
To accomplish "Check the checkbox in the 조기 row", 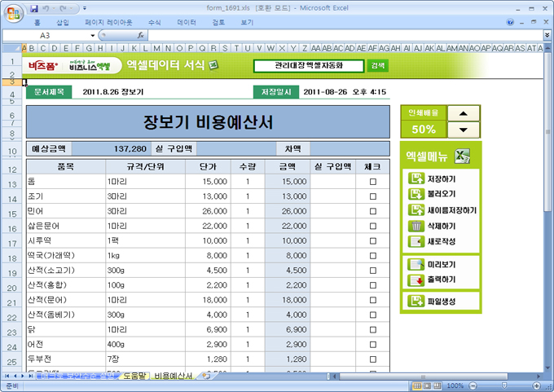I will (373, 197).
